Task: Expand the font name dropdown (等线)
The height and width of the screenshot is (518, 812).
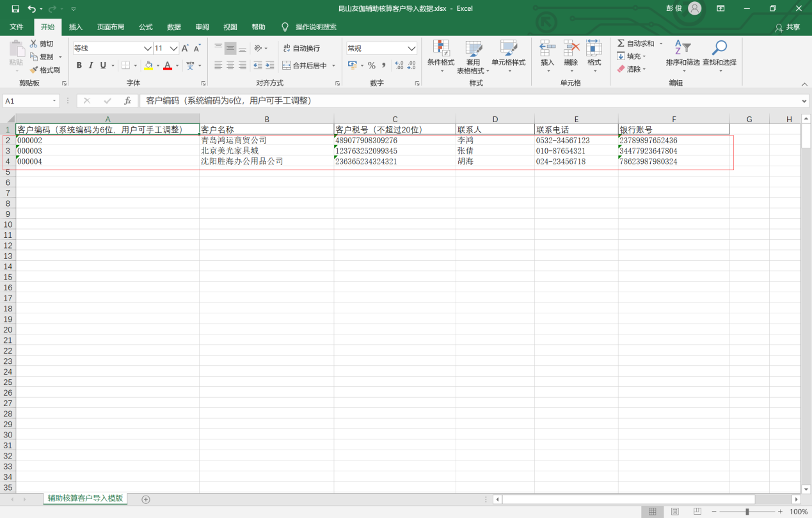Action: [148, 49]
